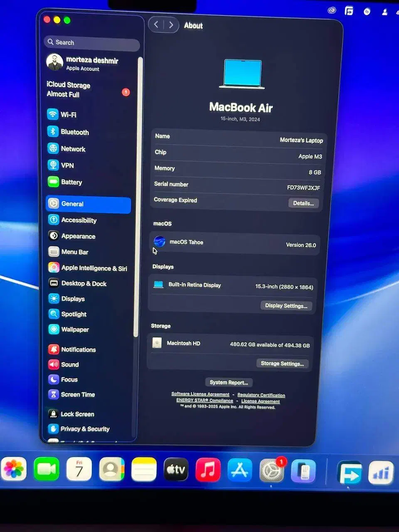Click the back navigation arrow
Image resolution: width=399 pixels, height=532 pixels.
(156, 24)
